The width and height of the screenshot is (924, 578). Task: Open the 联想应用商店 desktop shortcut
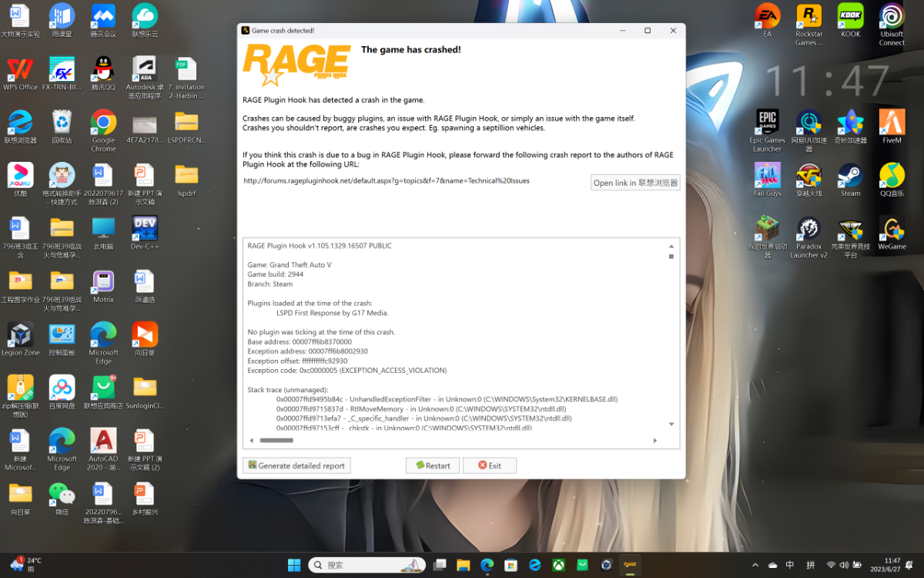[103, 392]
